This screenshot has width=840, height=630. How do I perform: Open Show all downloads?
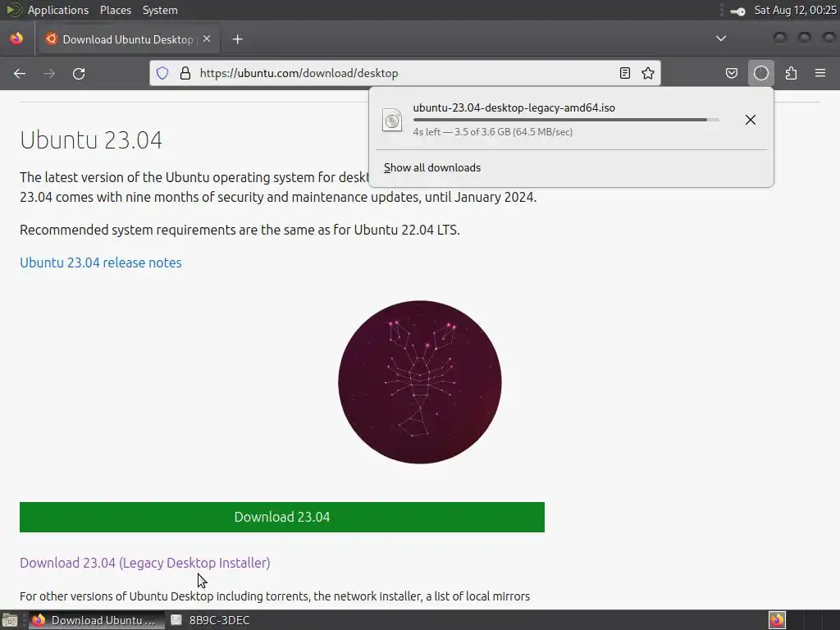coord(432,167)
